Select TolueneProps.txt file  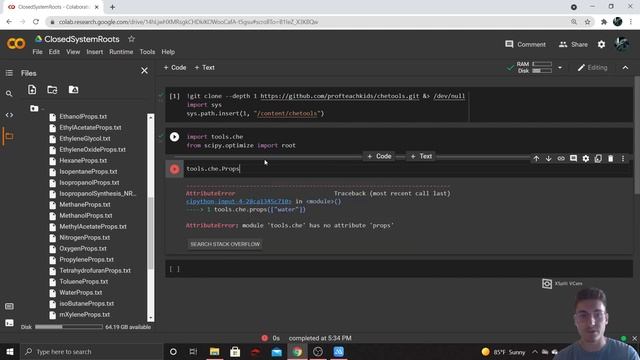pyautogui.click(x=84, y=282)
